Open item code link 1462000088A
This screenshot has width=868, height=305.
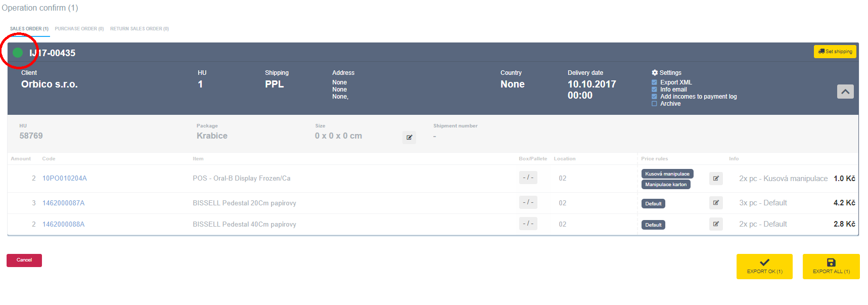coord(63,225)
